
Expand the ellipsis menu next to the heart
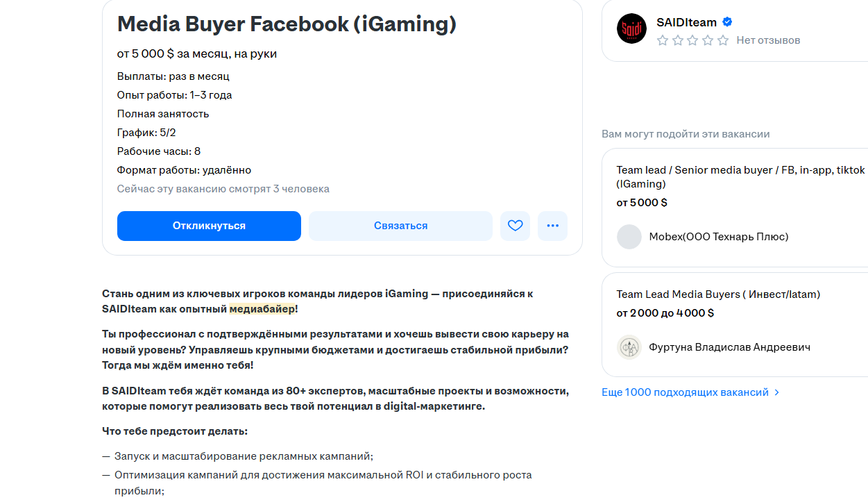[x=552, y=226]
